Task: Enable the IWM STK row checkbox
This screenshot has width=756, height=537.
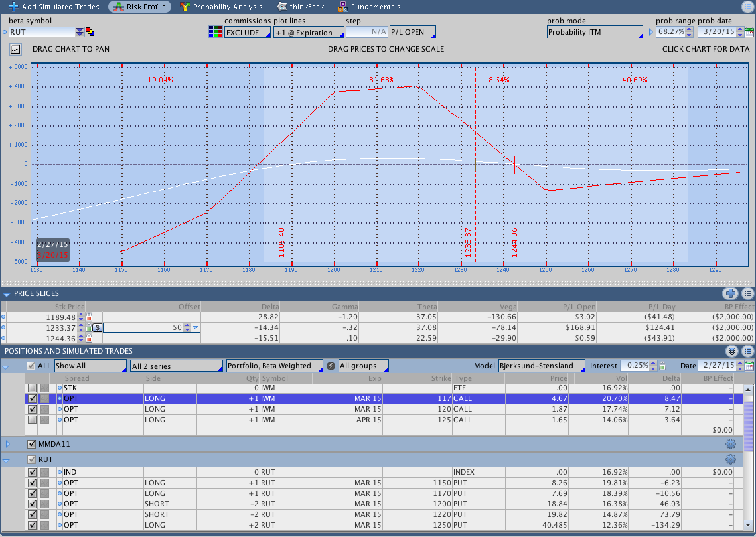Action: pyautogui.click(x=32, y=388)
